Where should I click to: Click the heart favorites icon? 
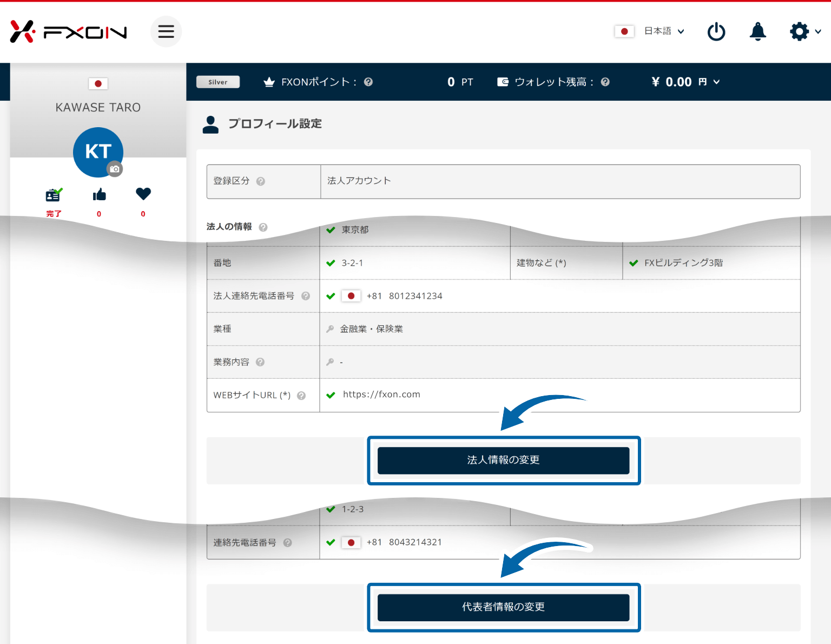(143, 194)
